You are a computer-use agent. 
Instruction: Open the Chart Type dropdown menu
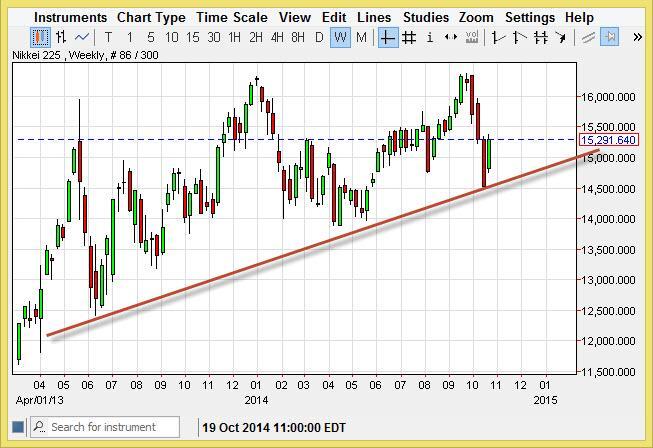[x=151, y=17]
